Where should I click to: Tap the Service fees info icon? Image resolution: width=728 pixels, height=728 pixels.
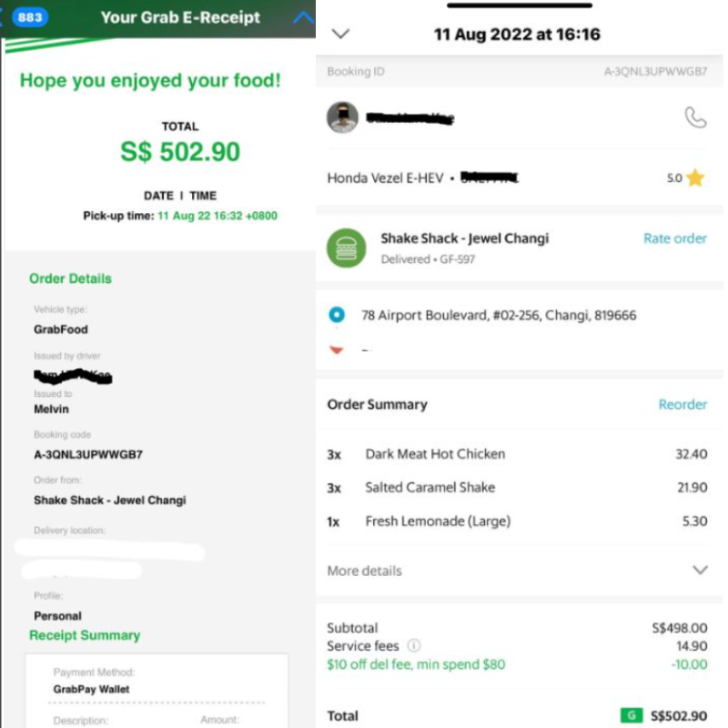(414, 645)
